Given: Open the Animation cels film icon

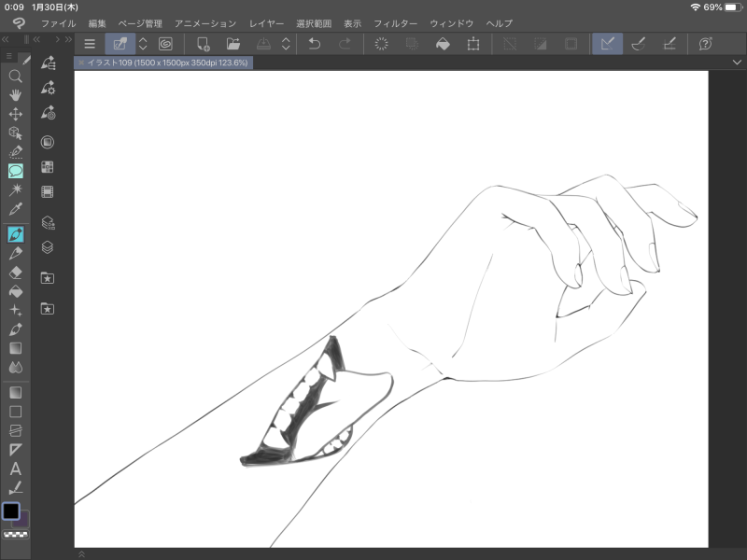Looking at the screenshot, I should (48, 192).
